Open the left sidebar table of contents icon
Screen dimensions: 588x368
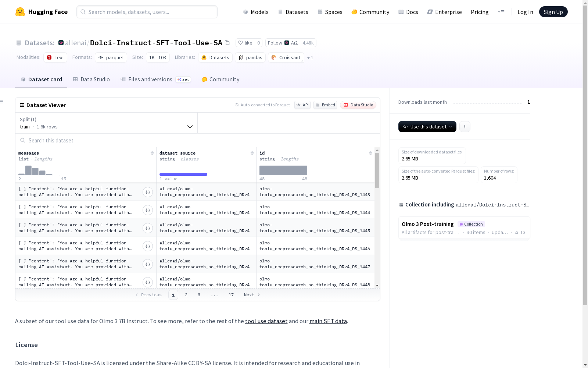[x=2, y=102]
